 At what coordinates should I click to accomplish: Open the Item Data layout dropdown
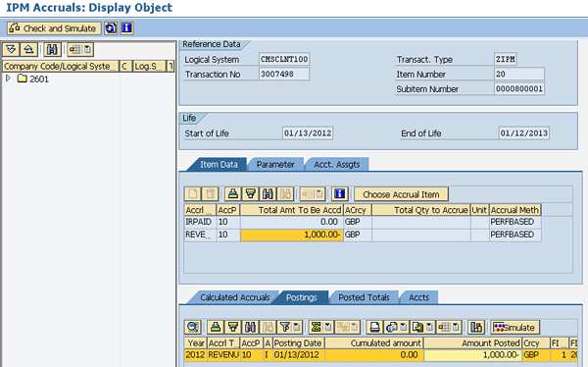pyautogui.click(x=313, y=194)
